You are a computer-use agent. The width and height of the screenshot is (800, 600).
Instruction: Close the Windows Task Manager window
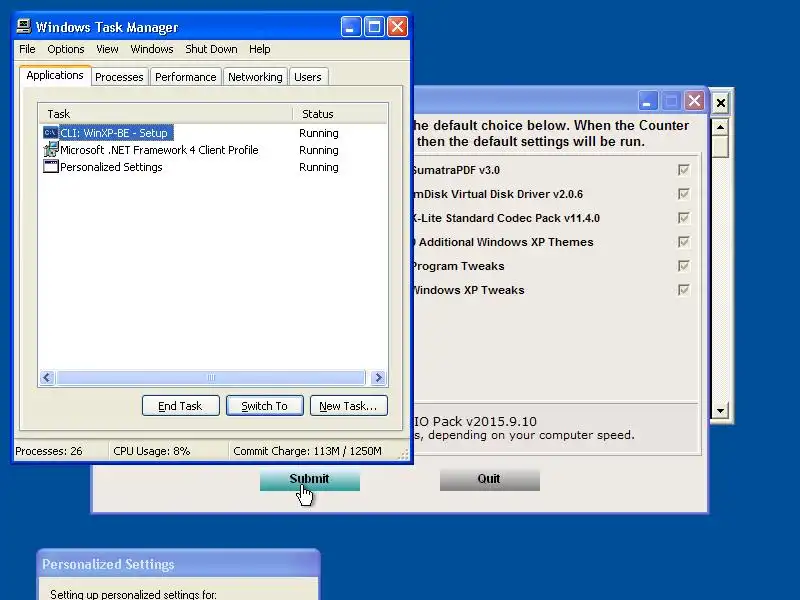[397, 27]
